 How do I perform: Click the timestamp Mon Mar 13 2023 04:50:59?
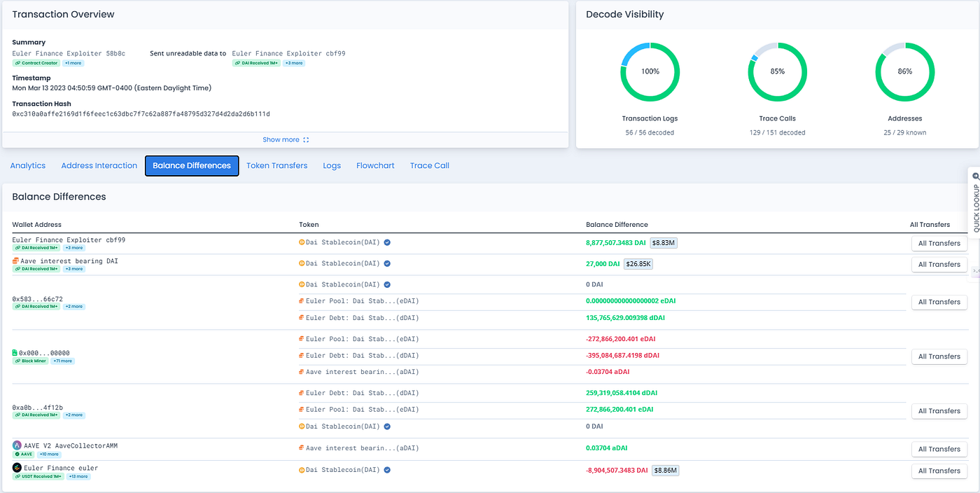coord(111,88)
